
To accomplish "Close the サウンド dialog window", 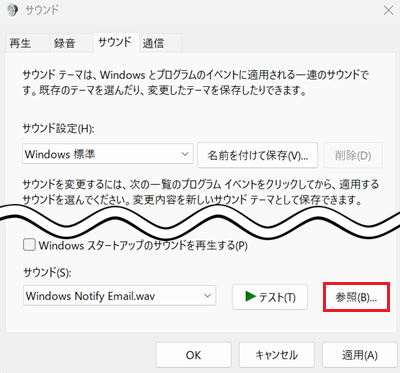I will 388,10.
